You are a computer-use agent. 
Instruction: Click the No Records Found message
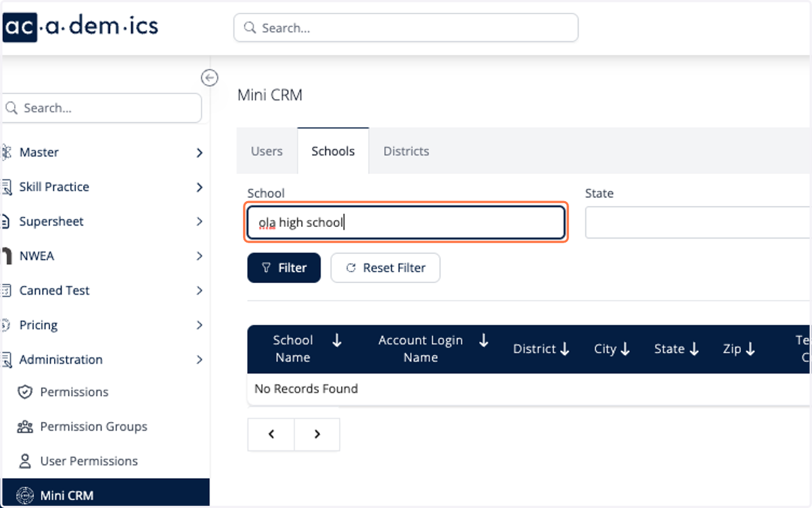(x=306, y=389)
